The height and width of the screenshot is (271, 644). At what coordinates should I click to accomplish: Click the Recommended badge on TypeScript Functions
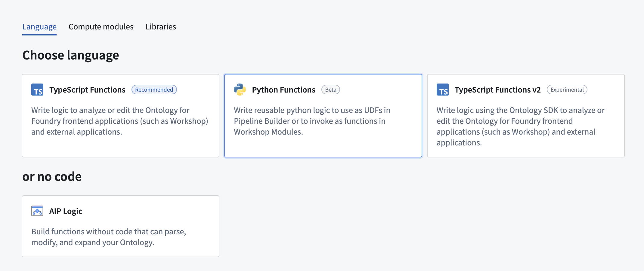[x=154, y=90]
